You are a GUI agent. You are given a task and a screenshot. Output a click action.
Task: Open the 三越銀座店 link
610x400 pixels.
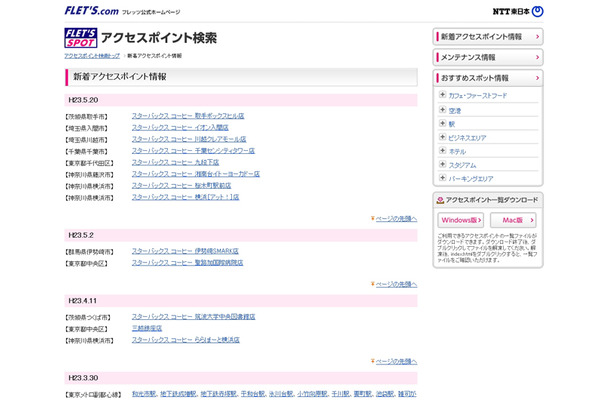[147, 329]
